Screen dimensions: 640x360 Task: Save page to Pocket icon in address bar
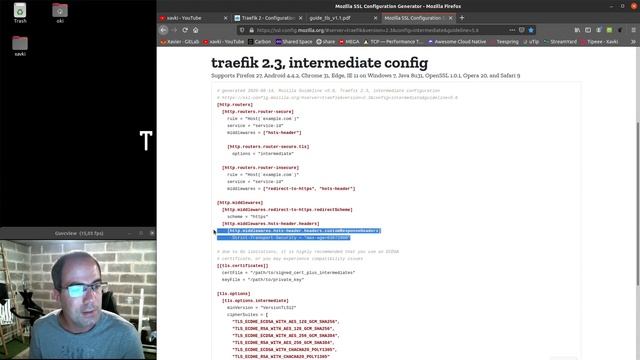click(x=522, y=30)
